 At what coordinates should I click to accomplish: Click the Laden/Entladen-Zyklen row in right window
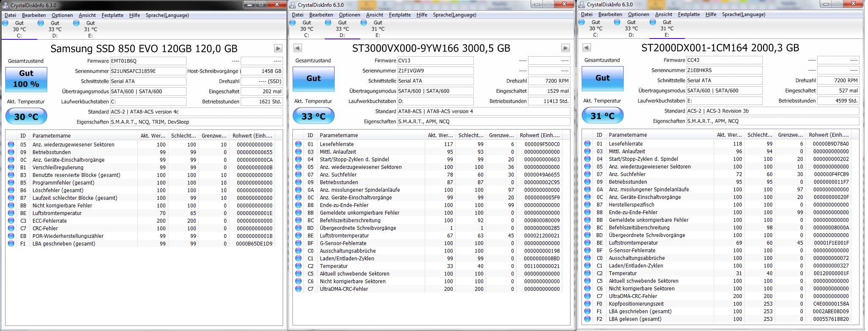pos(718,265)
